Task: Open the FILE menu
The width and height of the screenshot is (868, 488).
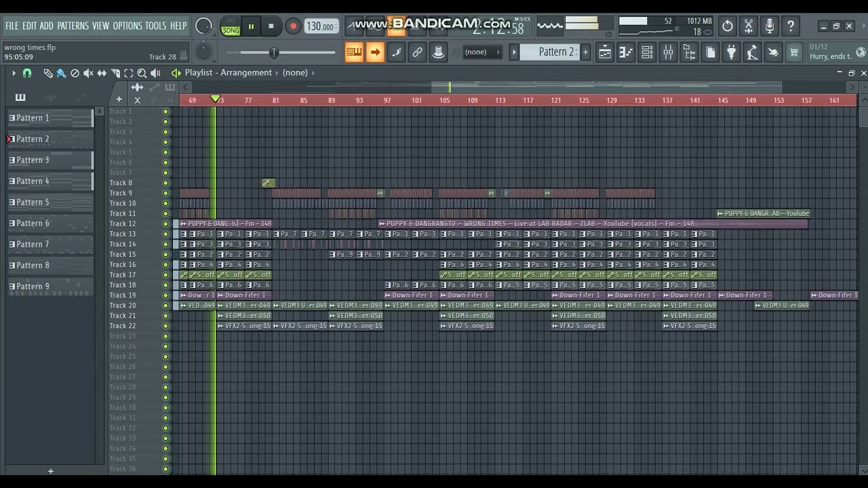Action: pyautogui.click(x=12, y=26)
